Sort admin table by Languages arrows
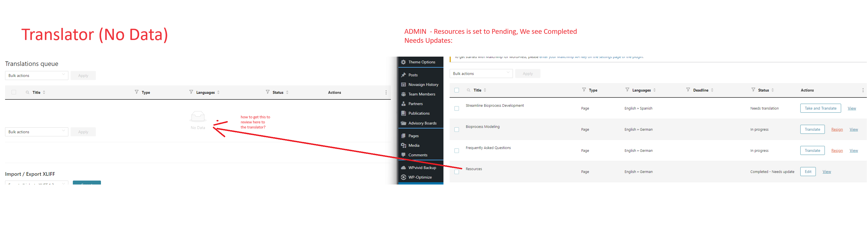The height and width of the screenshot is (240, 868). pos(654,90)
